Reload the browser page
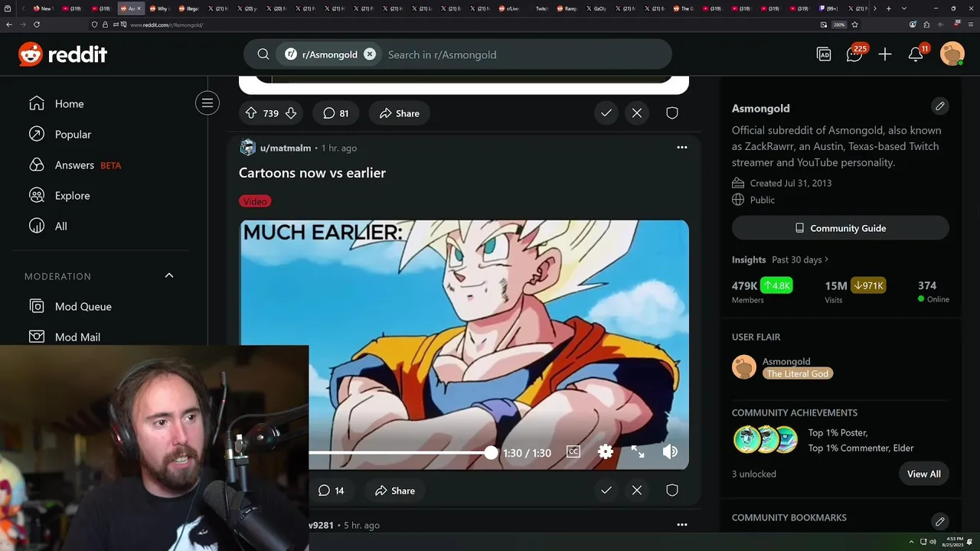The image size is (980, 551). pyautogui.click(x=36, y=24)
